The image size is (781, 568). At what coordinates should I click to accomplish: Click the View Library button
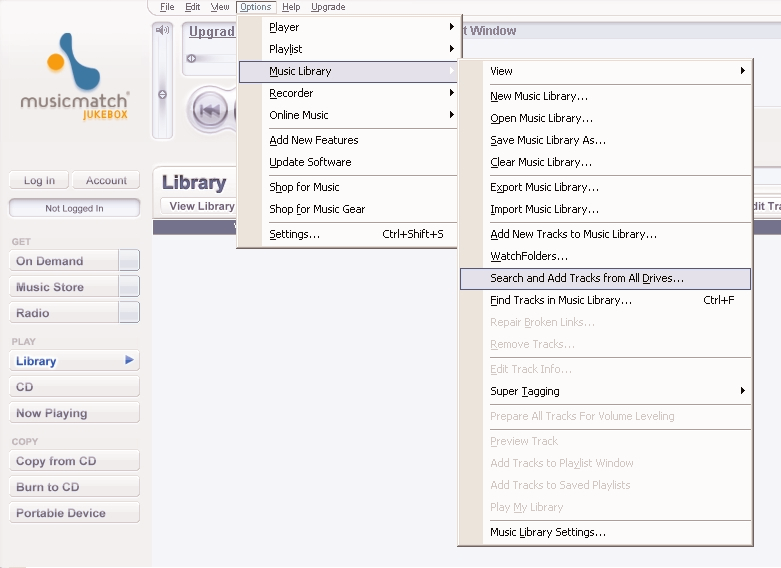tap(199, 206)
